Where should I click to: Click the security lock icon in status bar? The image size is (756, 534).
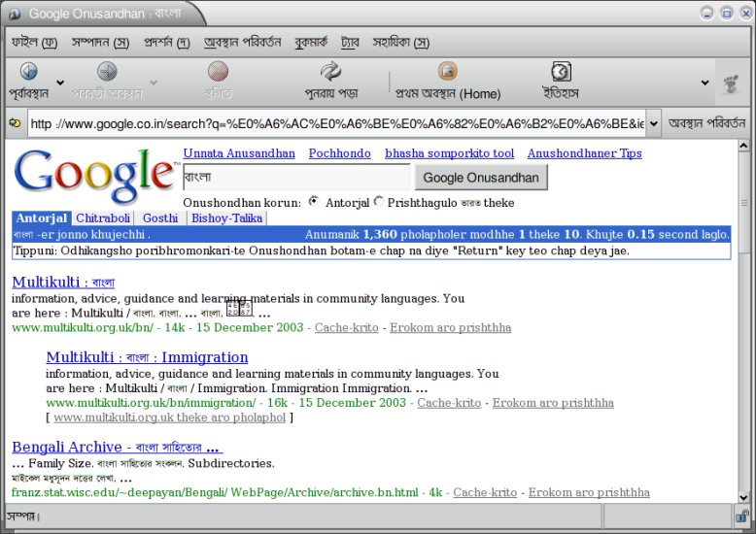[x=741, y=516]
